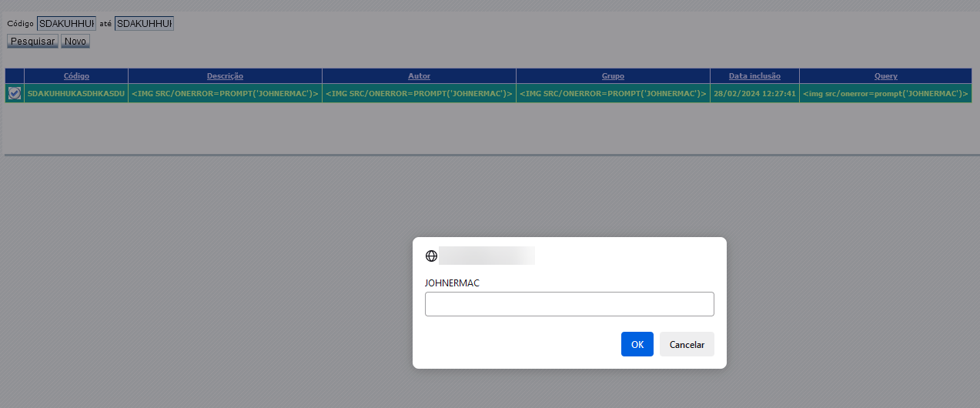Viewport: 980px width, 408px height.
Task: Click the Autor column header link
Action: tap(419, 76)
